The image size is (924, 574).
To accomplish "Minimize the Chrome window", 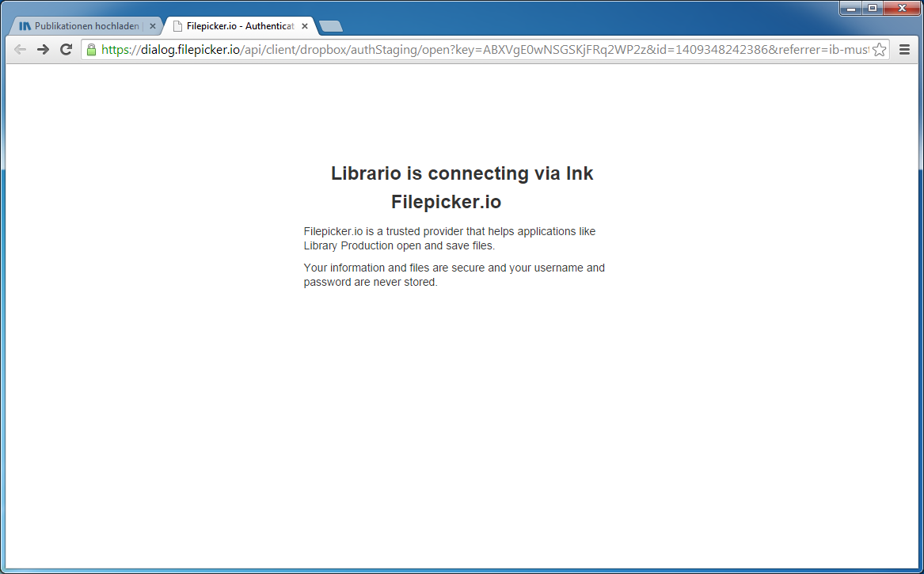I will pyautogui.click(x=851, y=8).
